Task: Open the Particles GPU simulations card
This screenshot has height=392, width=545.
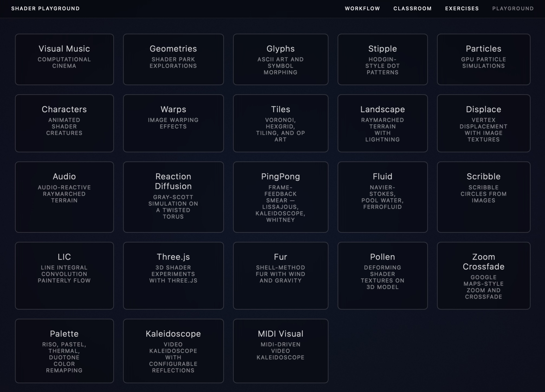Action: click(484, 59)
